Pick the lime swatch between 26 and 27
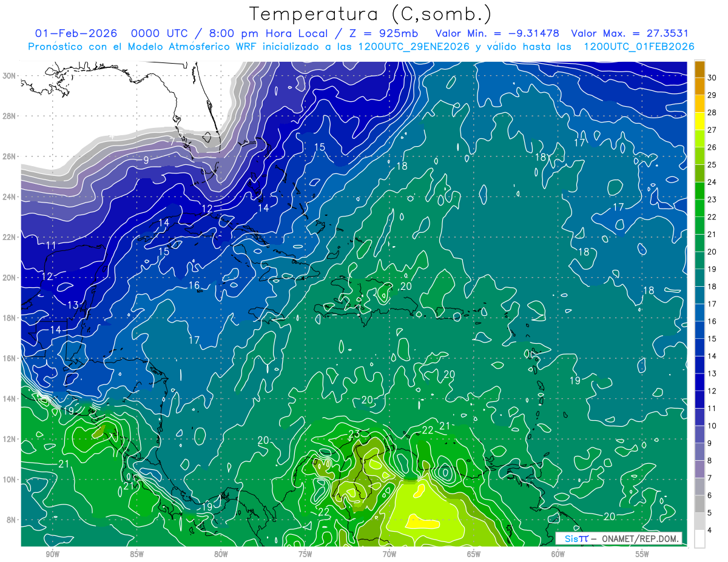 click(x=700, y=138)
